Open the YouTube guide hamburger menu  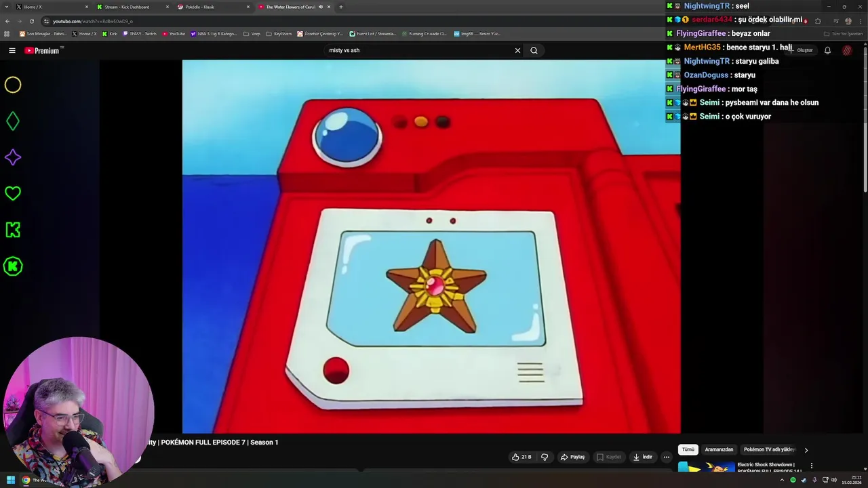[x=12, y=50]
